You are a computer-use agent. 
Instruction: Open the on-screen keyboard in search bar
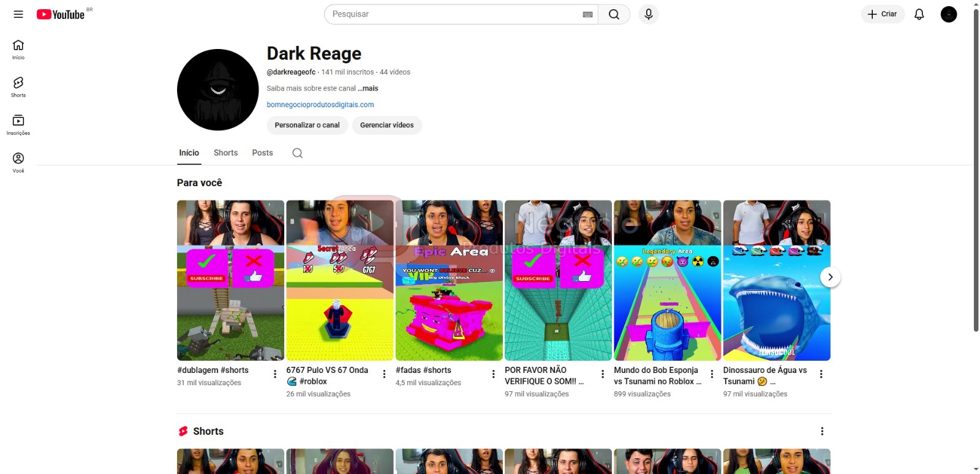(x=587, y=14)
